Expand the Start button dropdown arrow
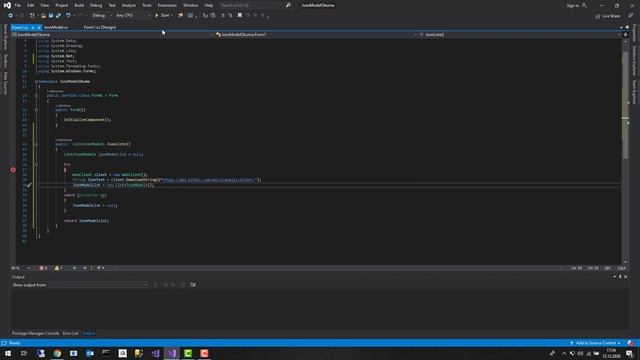Image resolution: width=640 pixels, height=360 pixels. click(172, 16)
